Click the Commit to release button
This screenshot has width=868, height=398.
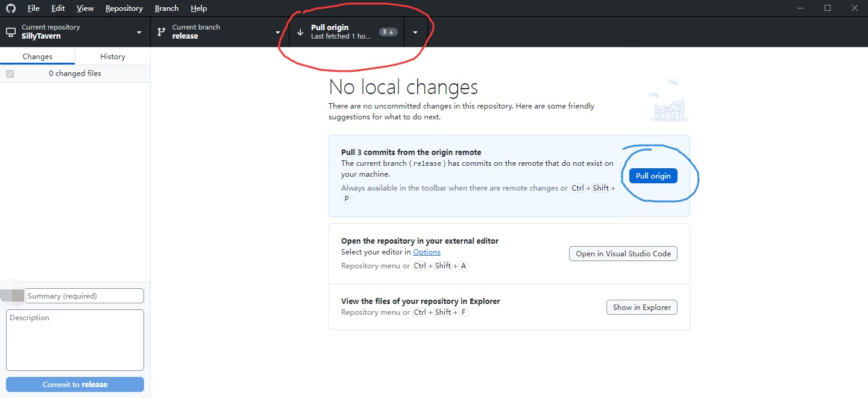[75, 384]
